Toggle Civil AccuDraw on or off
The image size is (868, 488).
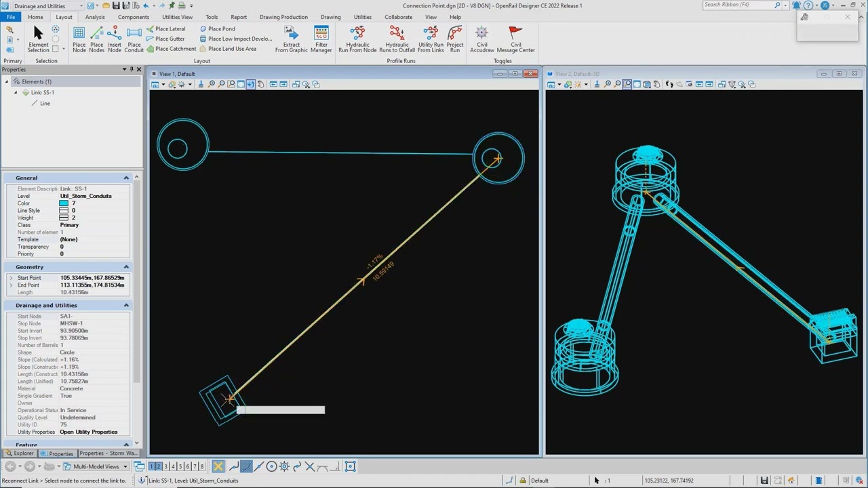(481, 39)
